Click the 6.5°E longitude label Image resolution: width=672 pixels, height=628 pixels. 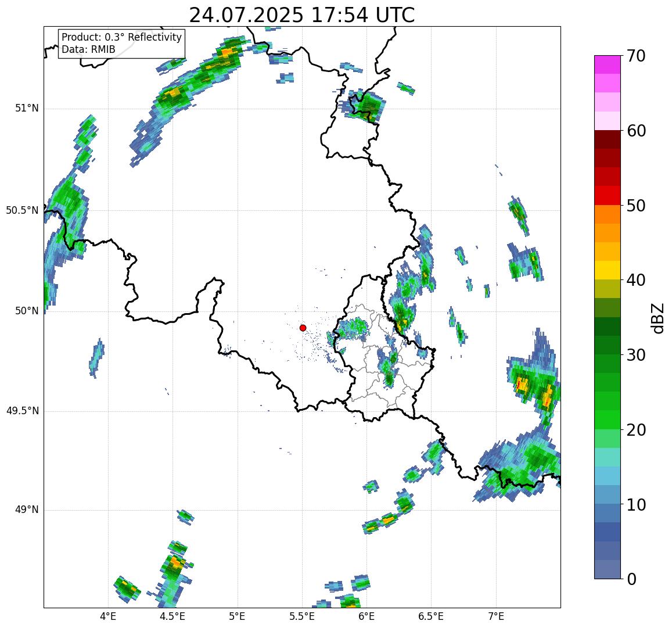[431, 616]
